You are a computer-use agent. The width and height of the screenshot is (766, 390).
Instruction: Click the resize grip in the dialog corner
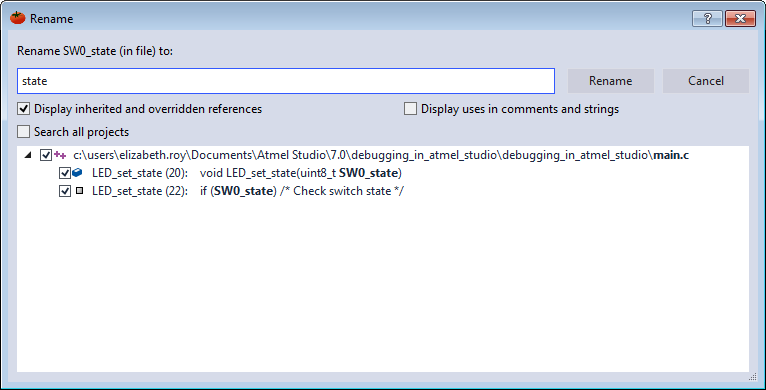click(x=752, y=377)
